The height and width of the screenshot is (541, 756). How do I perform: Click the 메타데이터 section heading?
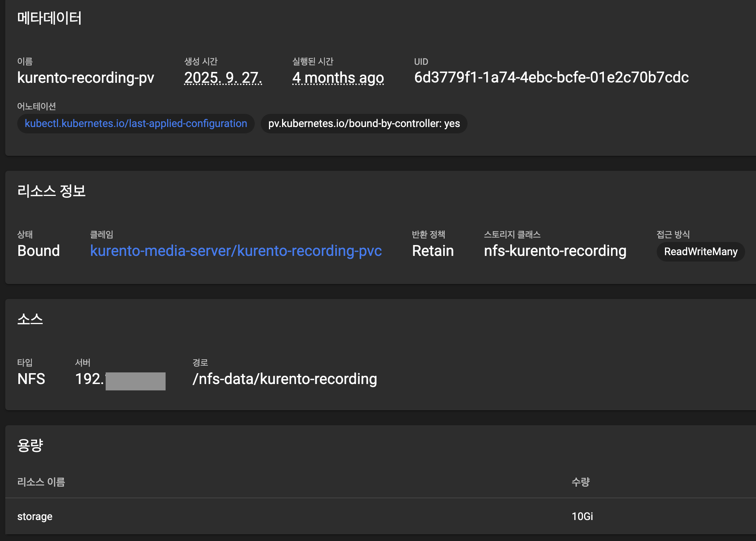click(49, 18)
